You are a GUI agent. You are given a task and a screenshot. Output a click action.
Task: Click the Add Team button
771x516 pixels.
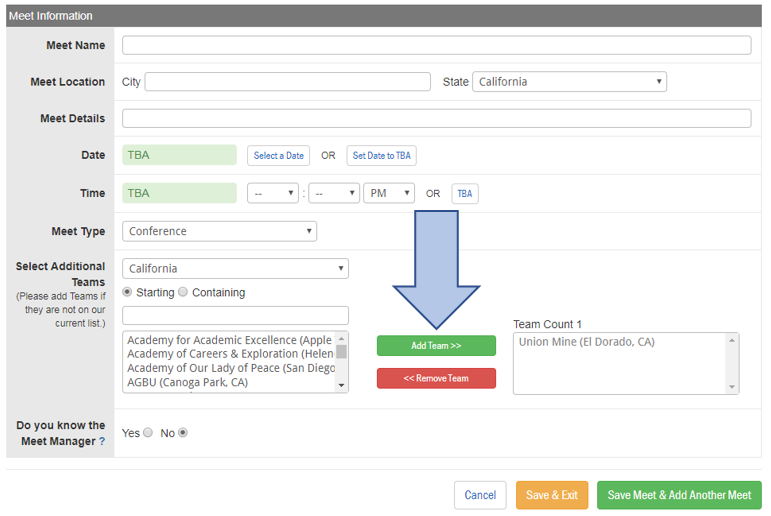tap(436, 345)
